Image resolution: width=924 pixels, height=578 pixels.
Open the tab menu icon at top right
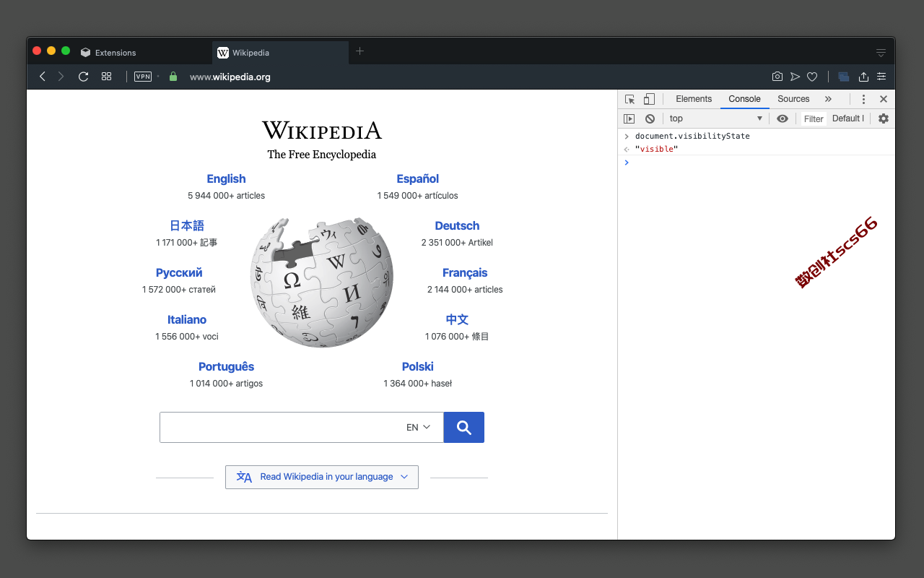click(881, 53)
